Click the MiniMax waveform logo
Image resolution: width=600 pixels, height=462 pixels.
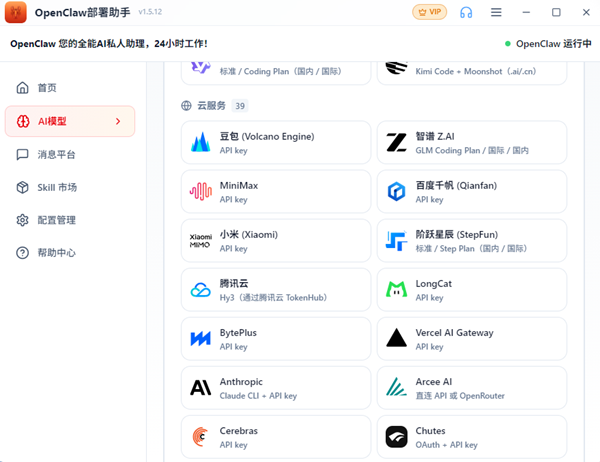point(201,191)
